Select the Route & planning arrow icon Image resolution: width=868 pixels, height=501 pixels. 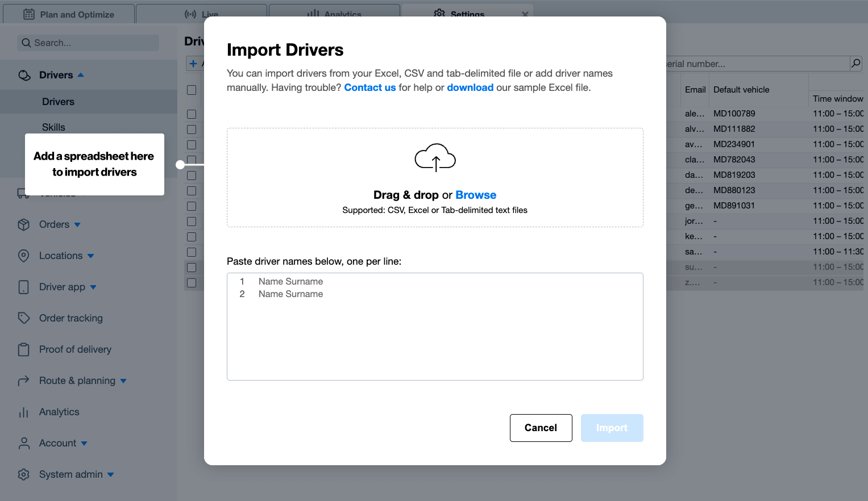coord(23,381)
